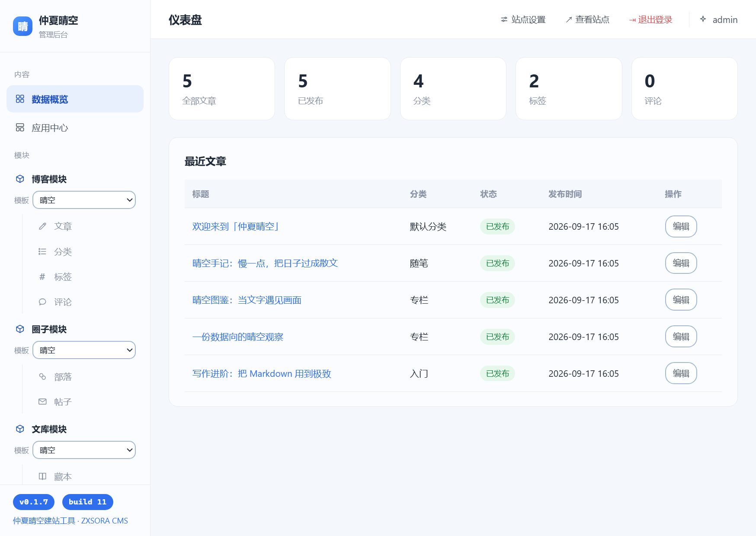Click the 文库模块 section heading
756x536 pixels.
click(x=49, y=429)
